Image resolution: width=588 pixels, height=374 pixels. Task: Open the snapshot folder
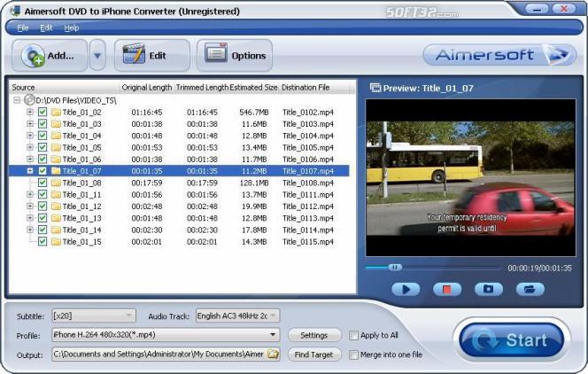pos(530,289)
